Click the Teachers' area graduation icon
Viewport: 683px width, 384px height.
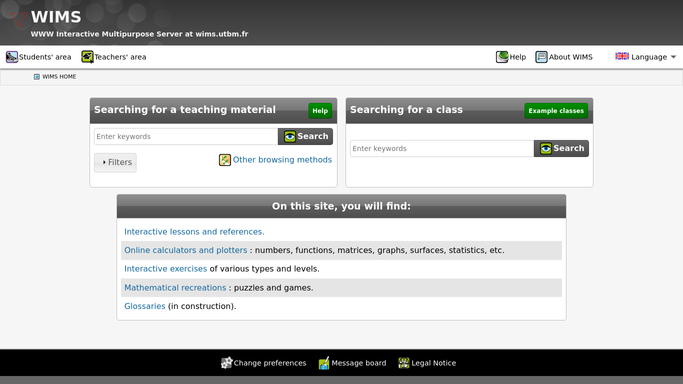[87, 57]
